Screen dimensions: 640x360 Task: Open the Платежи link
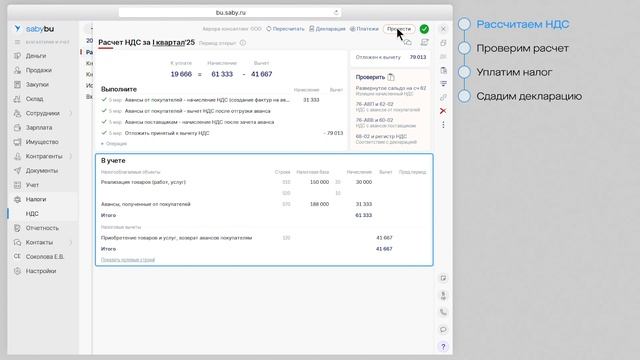click(x=364, y=29)
